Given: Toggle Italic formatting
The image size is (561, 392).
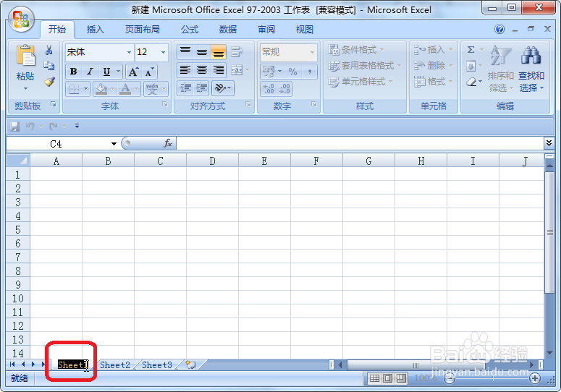Looking at the screenshot, I should [90, 72].
